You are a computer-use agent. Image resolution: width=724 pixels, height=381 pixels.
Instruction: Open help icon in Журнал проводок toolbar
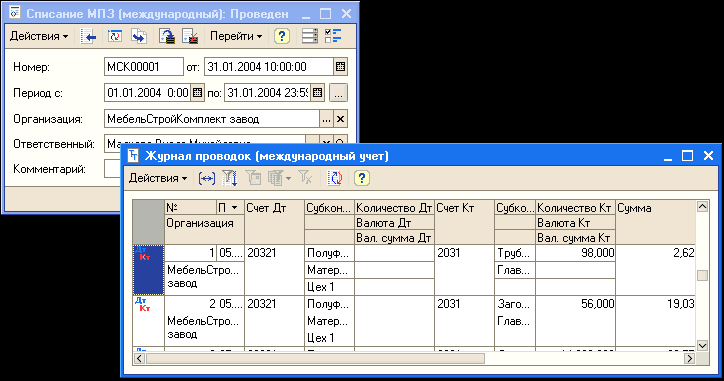362,178
